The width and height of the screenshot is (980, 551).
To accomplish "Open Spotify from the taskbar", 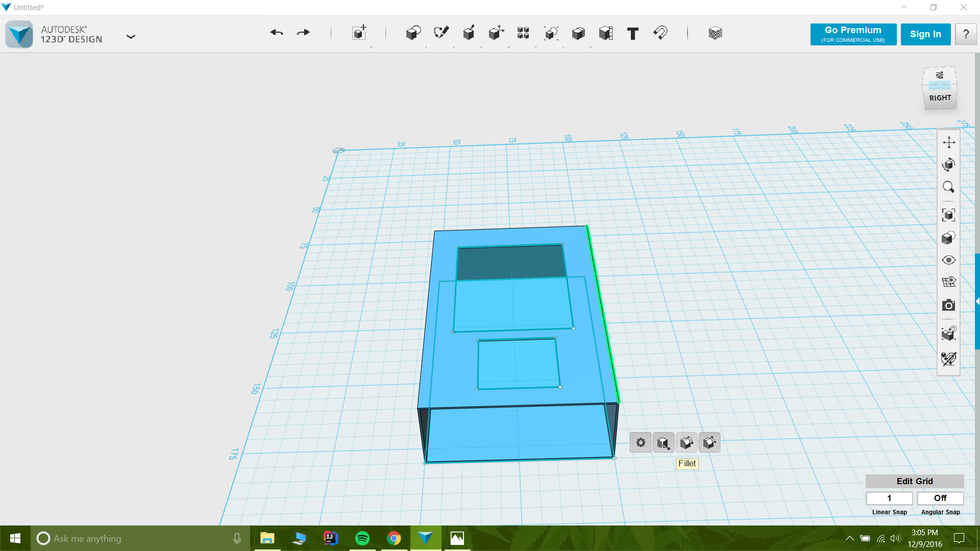I will (x=362, y=538).
